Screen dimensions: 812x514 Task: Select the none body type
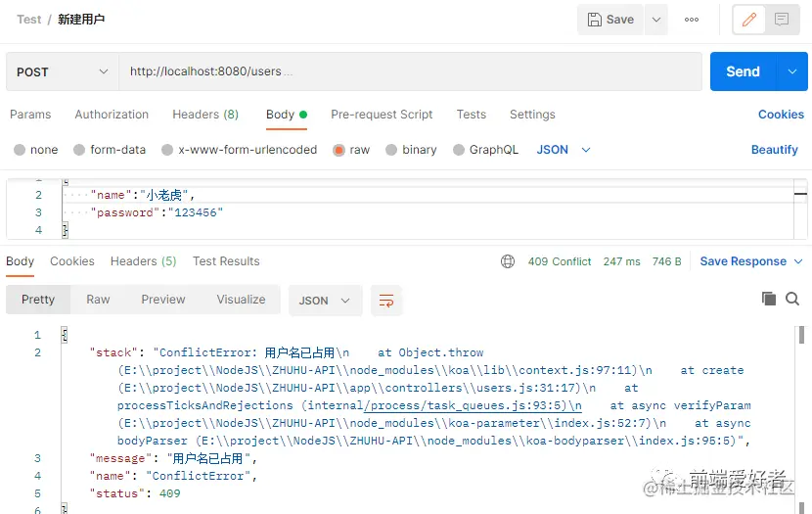[x=36, y=150]
